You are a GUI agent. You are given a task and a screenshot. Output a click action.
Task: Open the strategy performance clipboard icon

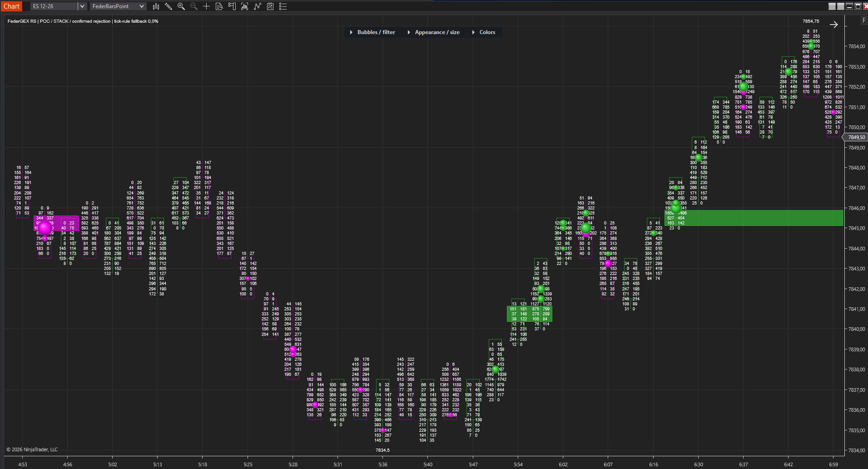pos(270,6)
